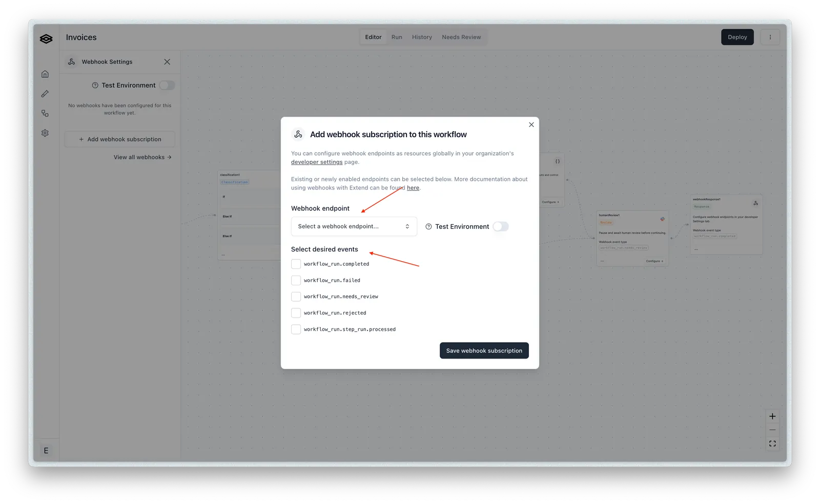Viewport: 820px width, 504px height.
Task: Click the Extend logo icon
Action: point(46,39)
